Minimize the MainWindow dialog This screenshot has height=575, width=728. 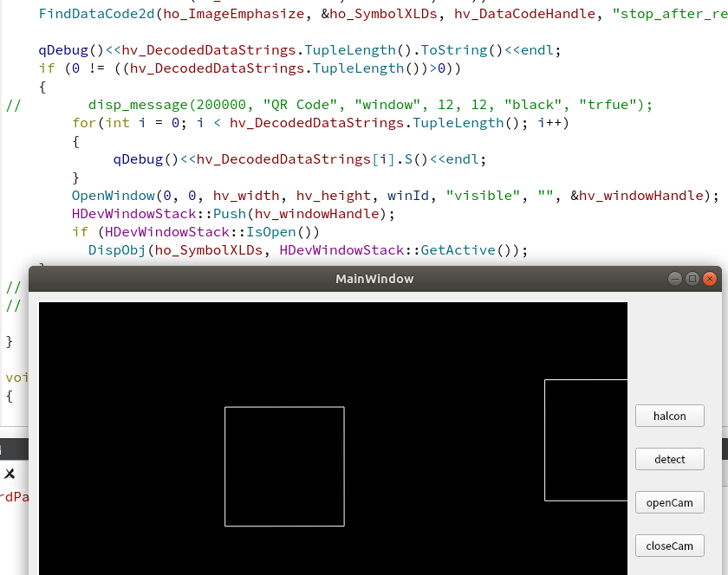point(674,279)
